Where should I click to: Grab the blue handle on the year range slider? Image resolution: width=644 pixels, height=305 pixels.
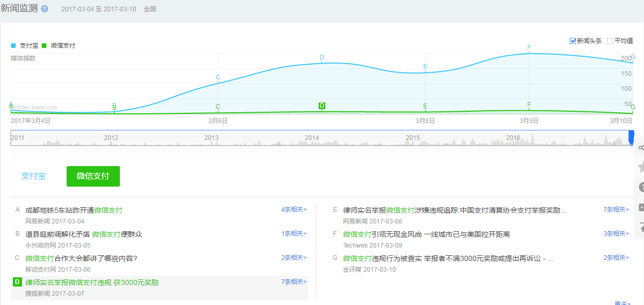(x=631, y=137)
